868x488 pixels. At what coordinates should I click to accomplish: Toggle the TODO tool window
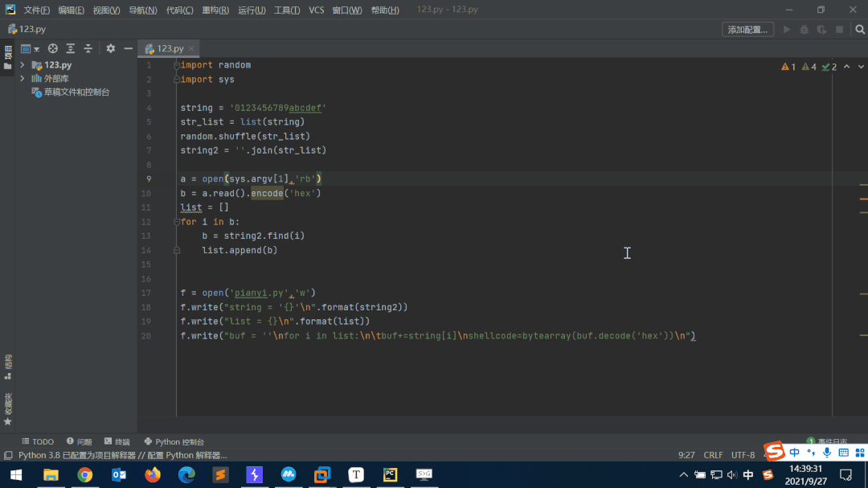coord(38,441)
